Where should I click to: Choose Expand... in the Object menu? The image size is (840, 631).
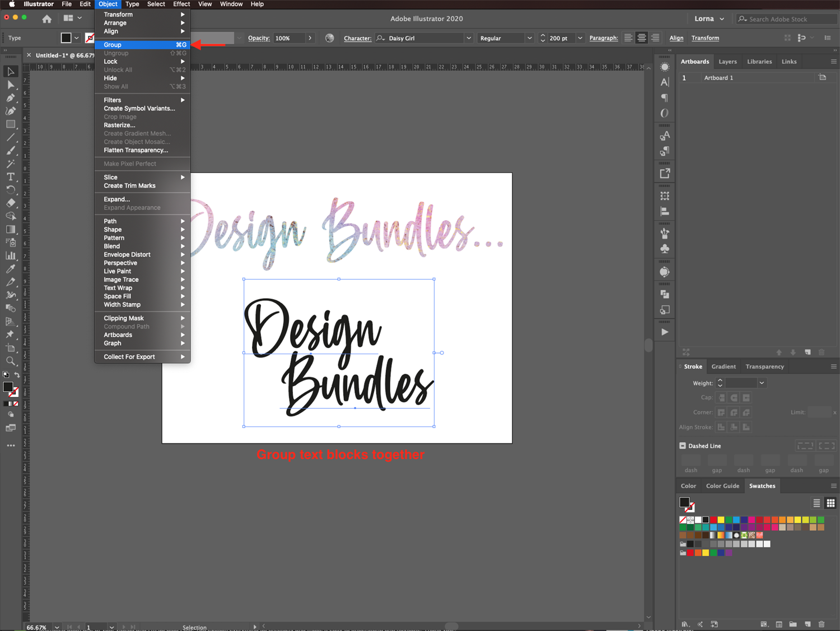143,199
